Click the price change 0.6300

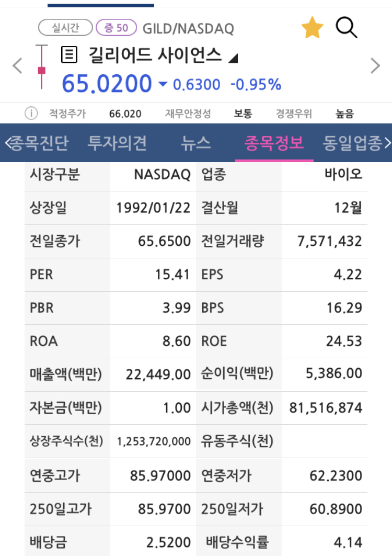click(197, 85)
